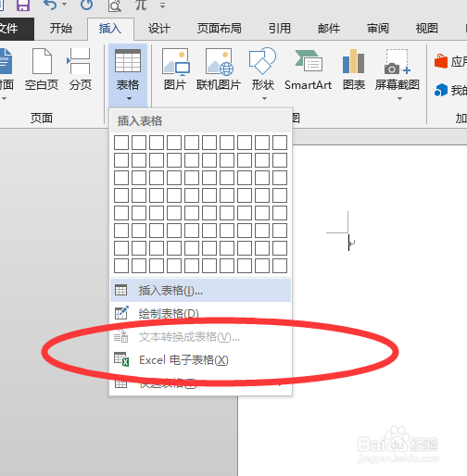Click the Office store app icon

coord(441,61)
